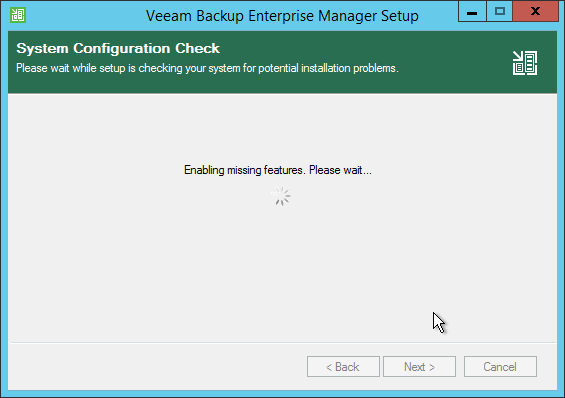
Task: Click empty green banner area beside heading
Action: click(360, 48)
